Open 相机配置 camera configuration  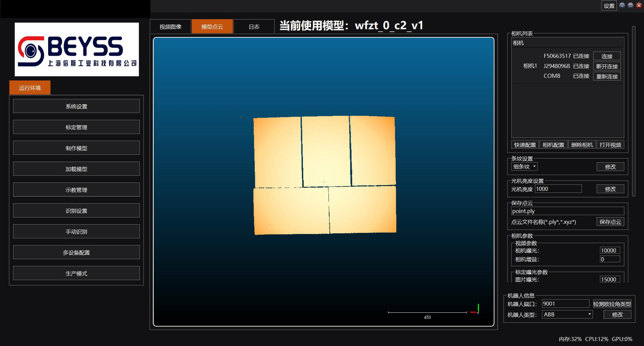click(x=553, y=145)
